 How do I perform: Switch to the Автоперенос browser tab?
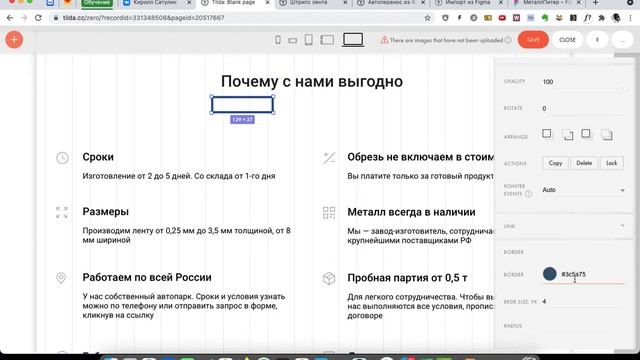[391, 2]
